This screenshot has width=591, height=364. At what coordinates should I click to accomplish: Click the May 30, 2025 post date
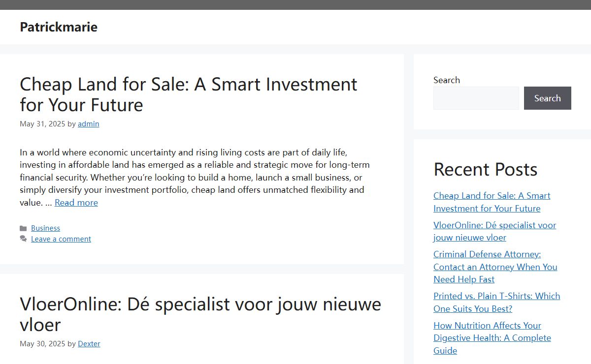[x=42, y=344]
